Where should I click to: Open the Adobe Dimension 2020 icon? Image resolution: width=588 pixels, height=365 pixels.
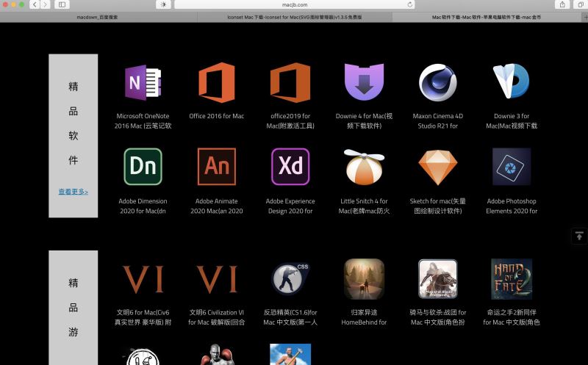tap(143, 167)
